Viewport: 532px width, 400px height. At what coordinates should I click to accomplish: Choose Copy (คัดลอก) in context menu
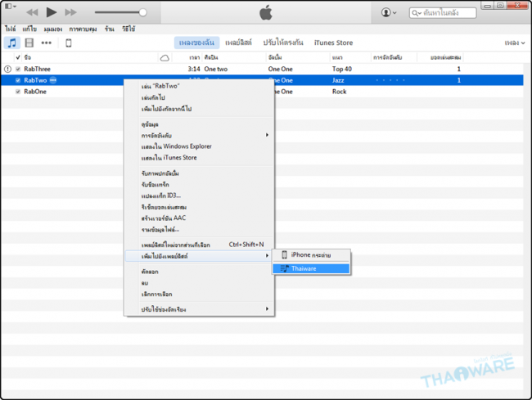click(x=200, y=272)
